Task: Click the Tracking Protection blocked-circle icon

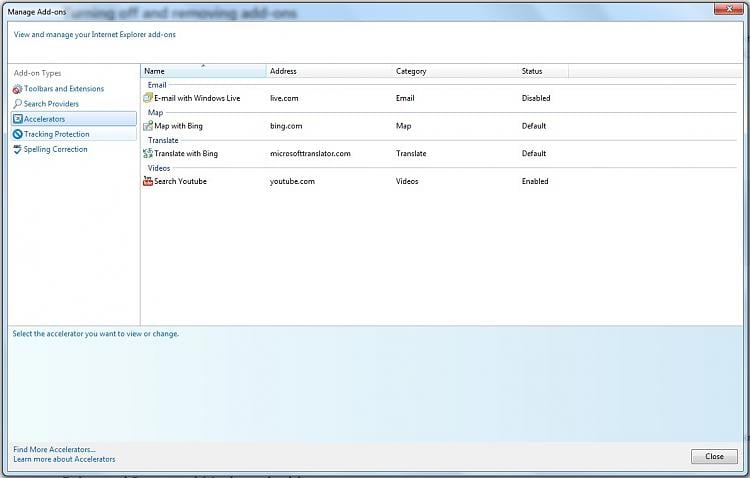Action: 18,134
